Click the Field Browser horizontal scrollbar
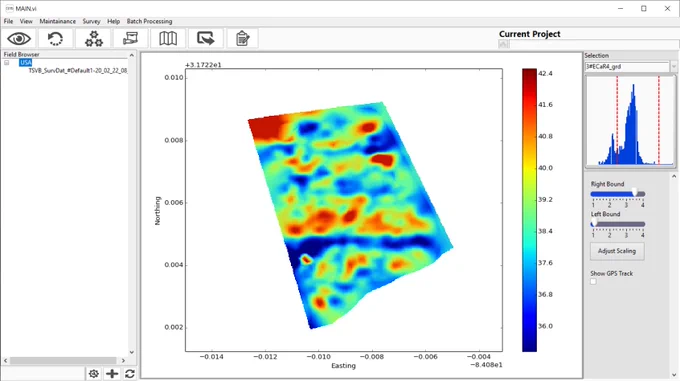 tap(63, 360)
